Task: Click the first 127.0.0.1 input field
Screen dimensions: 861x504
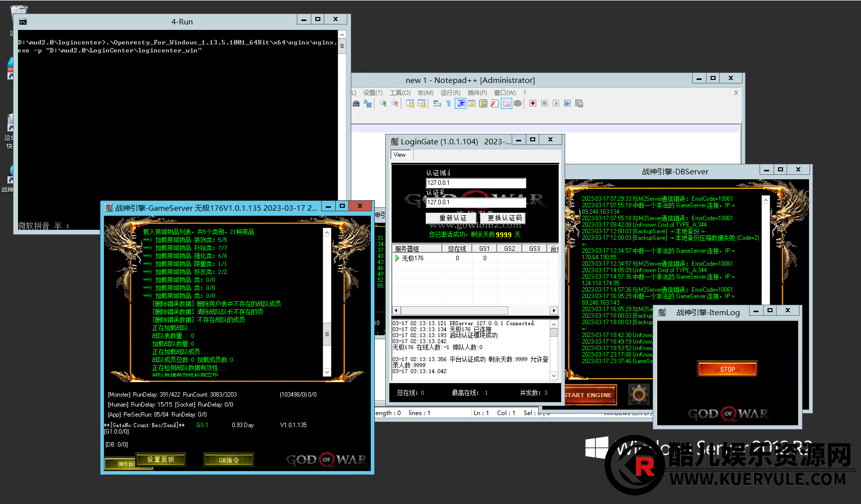Action: click(475, 183)
